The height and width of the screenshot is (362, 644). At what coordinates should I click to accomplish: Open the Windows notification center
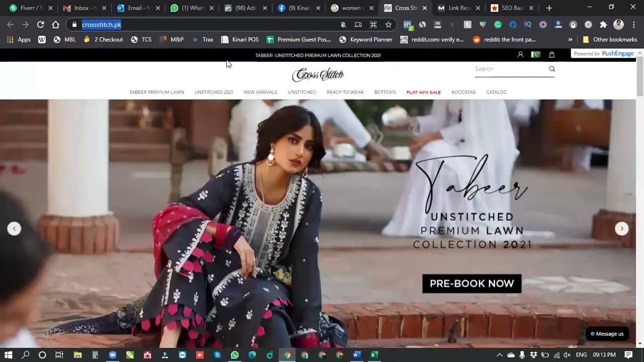pyautogui.click(x=628, y=355)
